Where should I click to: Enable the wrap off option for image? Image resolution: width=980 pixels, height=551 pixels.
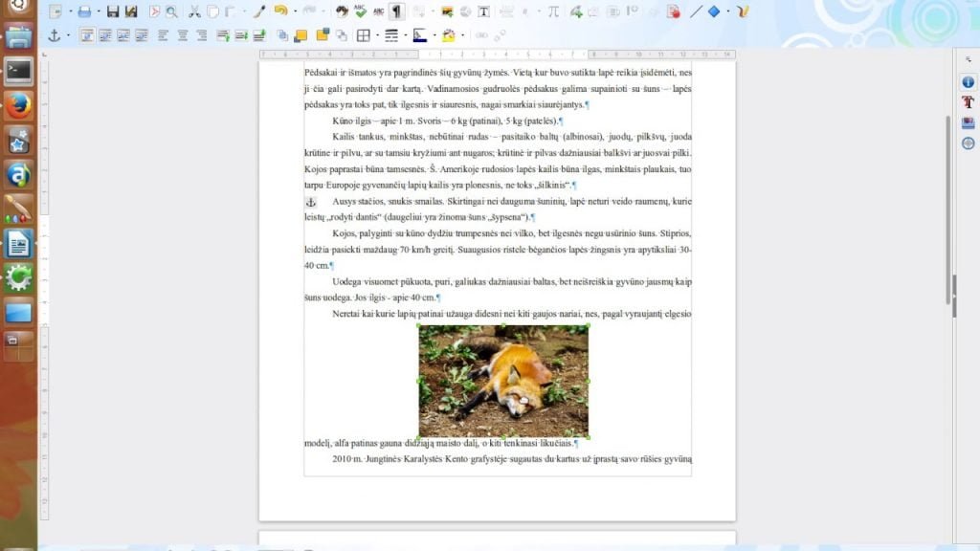(x=87, y=35)
